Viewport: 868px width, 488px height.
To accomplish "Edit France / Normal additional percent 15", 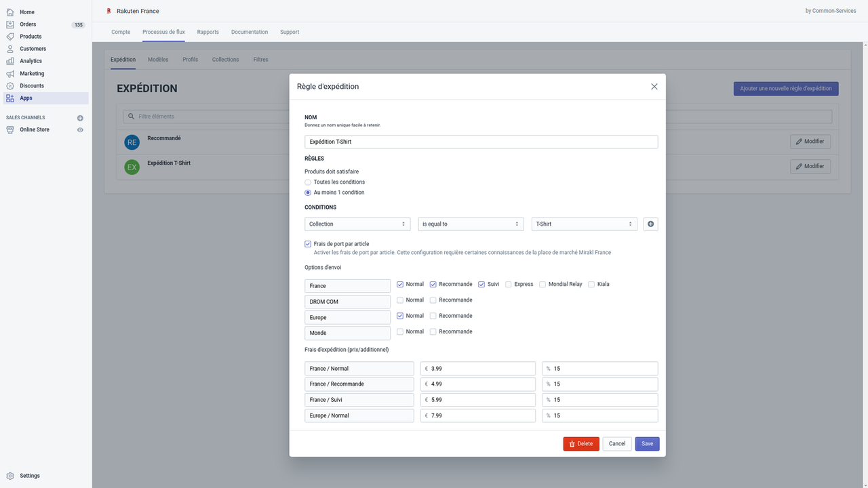I will [600, 369].
